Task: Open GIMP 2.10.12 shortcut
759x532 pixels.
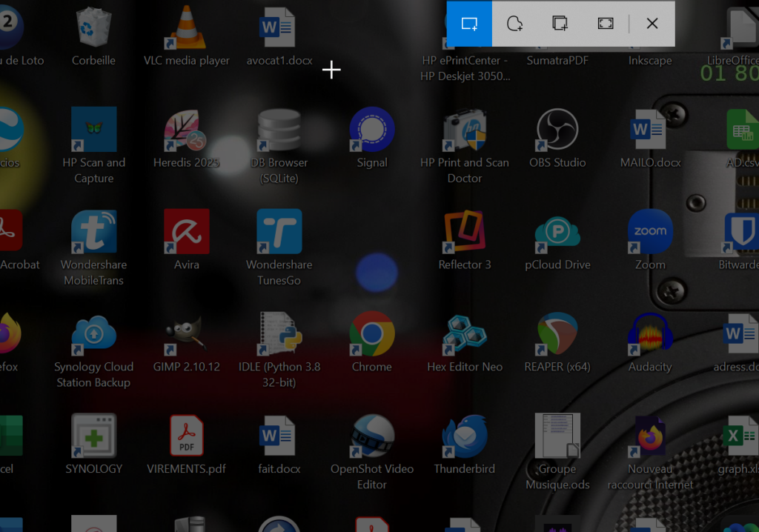Action: click(186, 333)
